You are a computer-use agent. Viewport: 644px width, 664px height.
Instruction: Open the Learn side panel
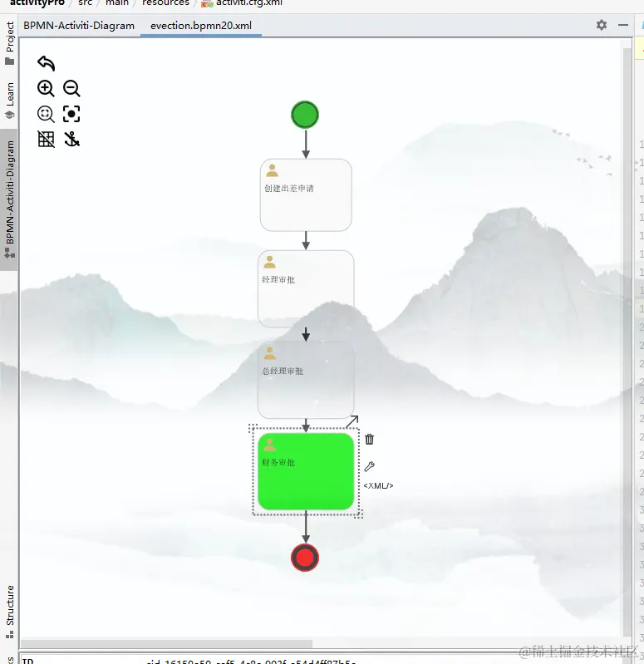click(10, 101)
